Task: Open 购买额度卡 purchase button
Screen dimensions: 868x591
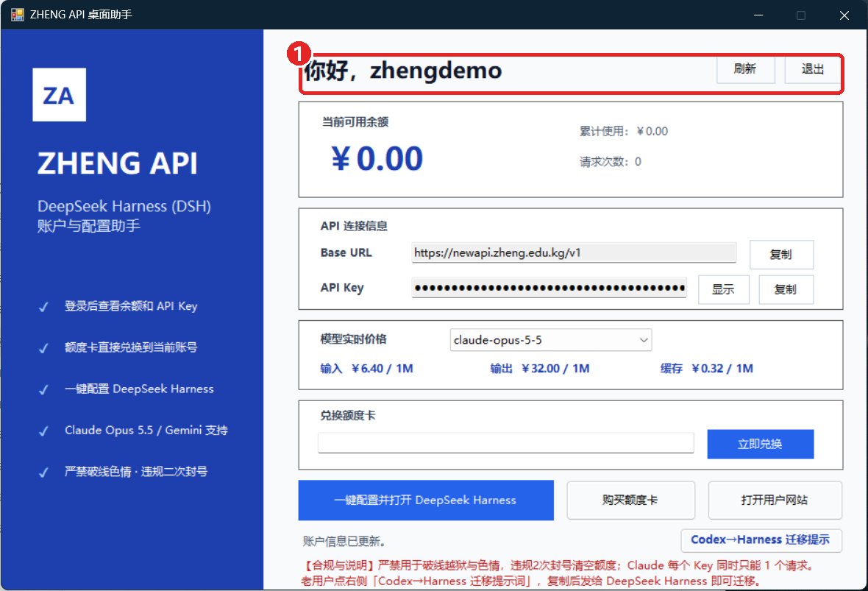Action: (x=630, y=500)
